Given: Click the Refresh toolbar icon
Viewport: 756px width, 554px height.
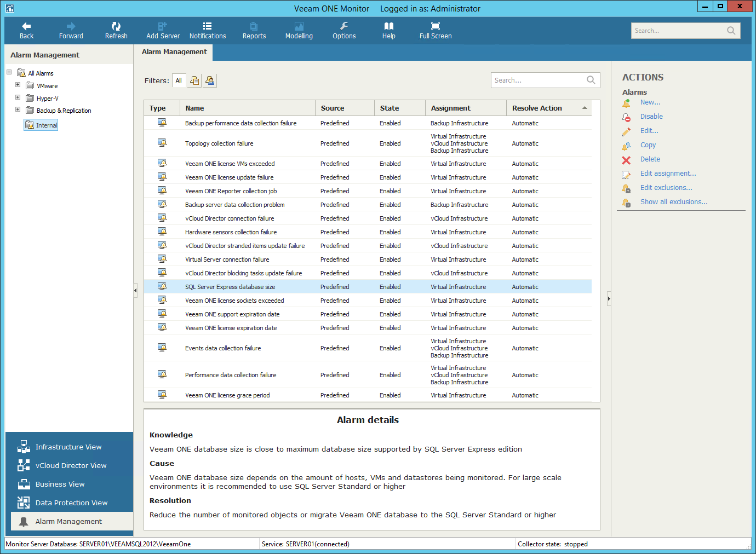Looking at the screenshot, I should point(116,26).
